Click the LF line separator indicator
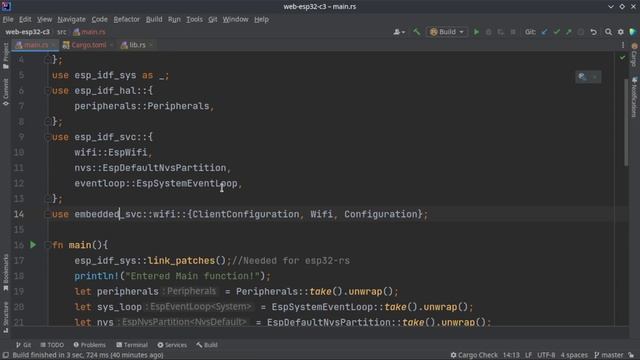The height and width of the screenshot is (360, 640). pos(528,355)
